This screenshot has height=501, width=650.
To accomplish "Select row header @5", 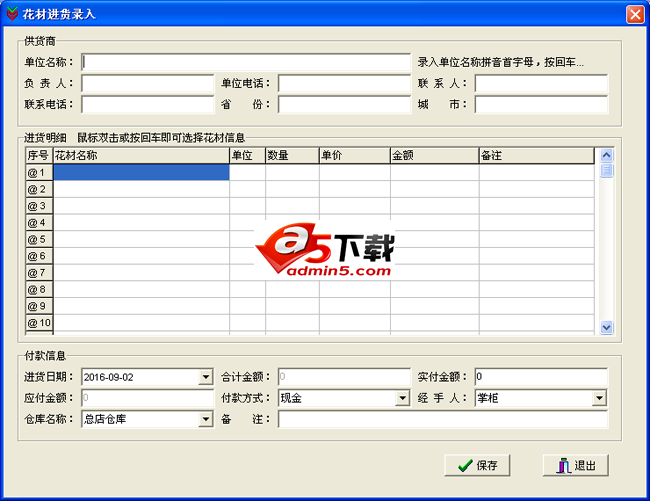I will [x=39, y=239].
